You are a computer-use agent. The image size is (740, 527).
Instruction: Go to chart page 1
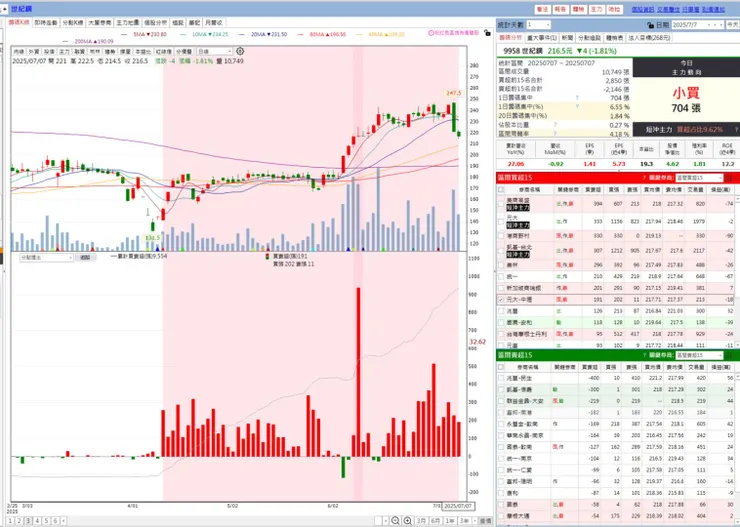tap(10, 521)
